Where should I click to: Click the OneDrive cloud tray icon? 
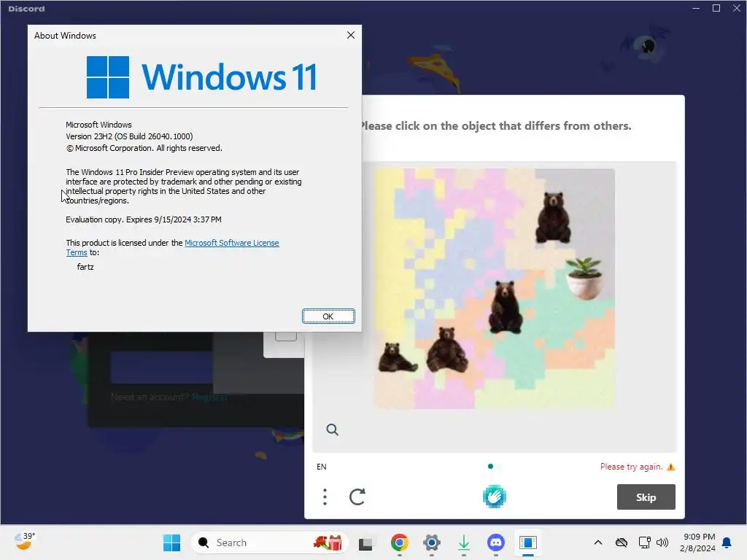click(x=622, y=542)
